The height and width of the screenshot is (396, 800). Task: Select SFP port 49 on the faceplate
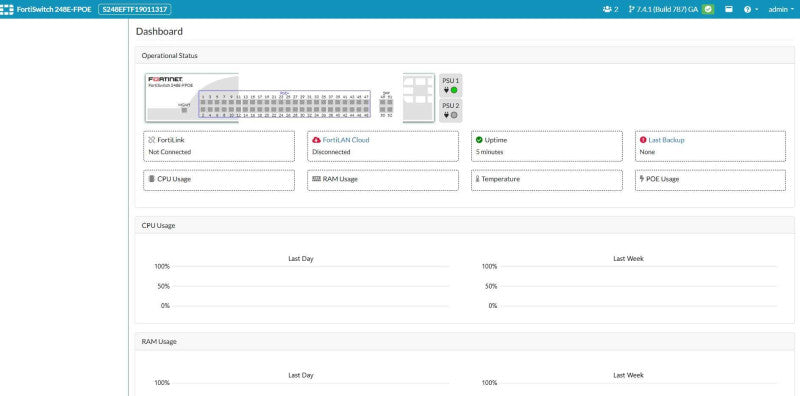coord(382,102)
